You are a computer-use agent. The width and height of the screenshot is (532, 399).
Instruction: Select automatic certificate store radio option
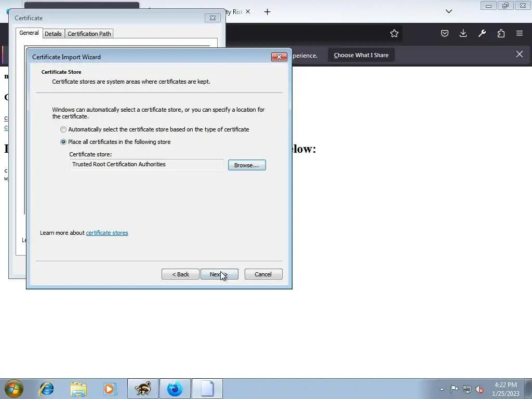pos(63,129)
